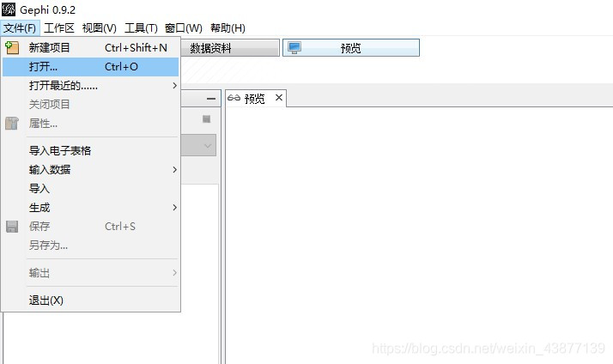Choose 退出(X) to quit Gephi
613x364 pixels.
click(91, 300)
